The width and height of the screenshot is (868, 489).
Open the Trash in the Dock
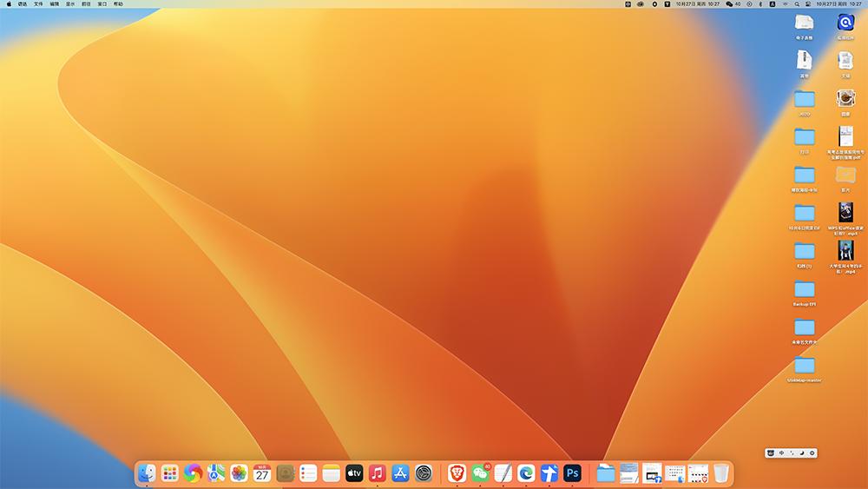point(721,473)
